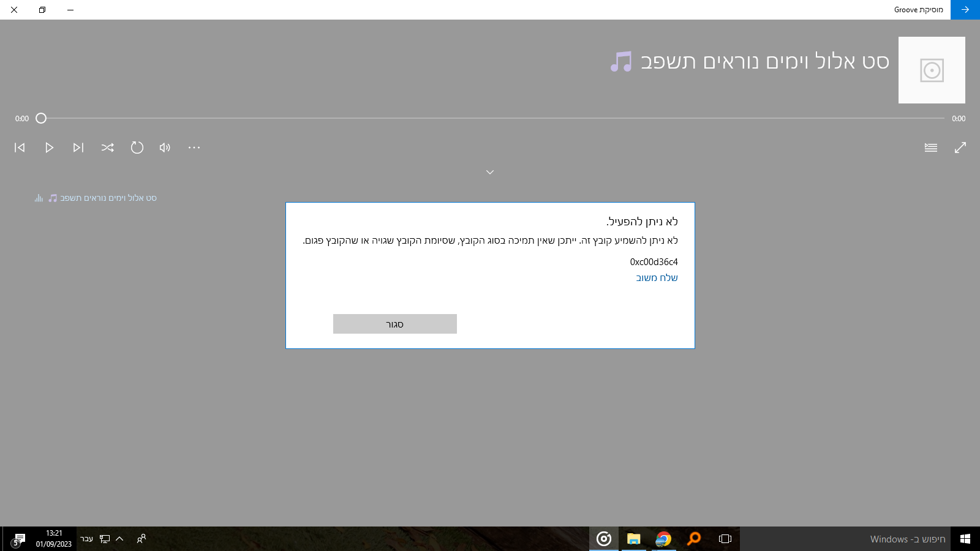Mute audio via the speaker icon
Viewport: 980px width, 551px height.
point(164,148)
